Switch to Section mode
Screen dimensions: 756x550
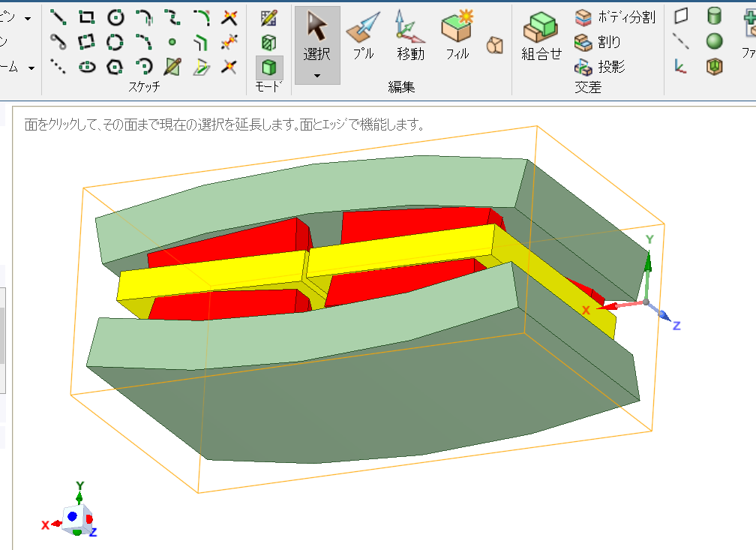(269, 43)
